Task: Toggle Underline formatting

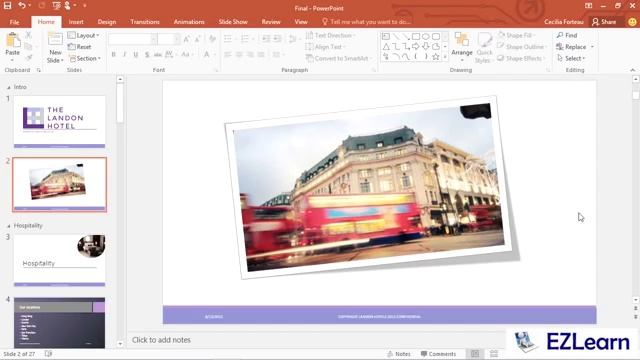Action: click(136, 54)
